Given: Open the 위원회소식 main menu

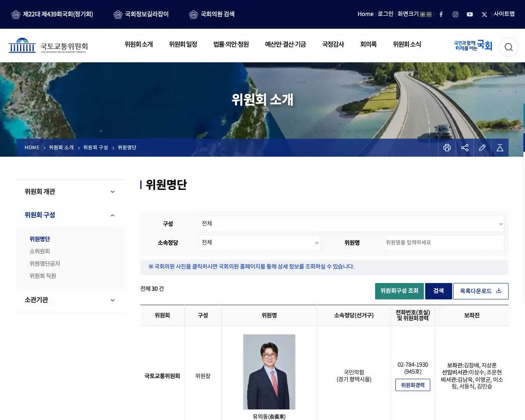Looking at the screenshot, I should (x=407, y=44).
